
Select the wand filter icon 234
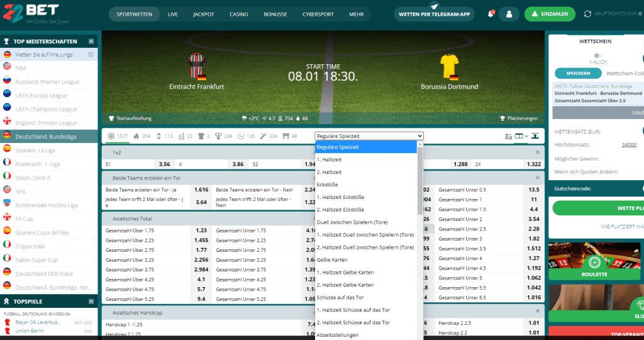click(x=269, y=136)
